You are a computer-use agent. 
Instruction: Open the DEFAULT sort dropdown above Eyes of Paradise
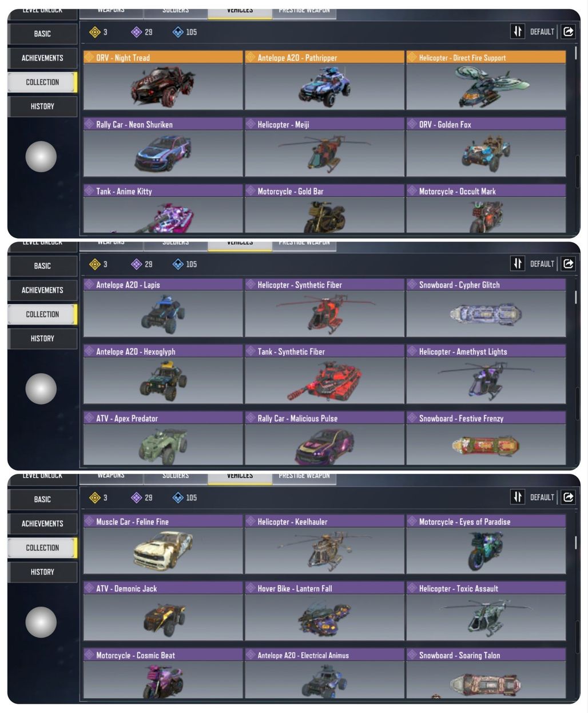[542, 497]
